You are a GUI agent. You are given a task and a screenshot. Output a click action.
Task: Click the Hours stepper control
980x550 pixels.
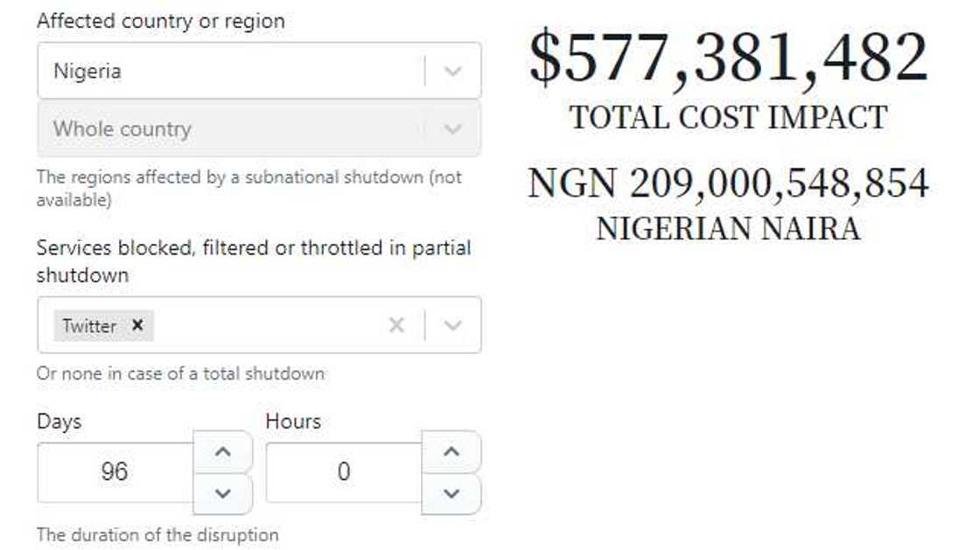pos(451,472)
